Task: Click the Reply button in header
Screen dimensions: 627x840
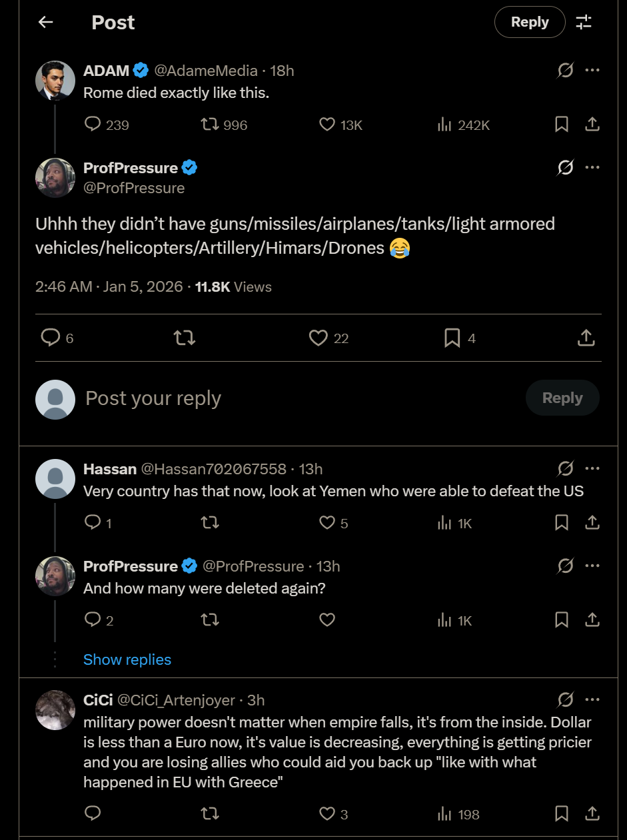Action: click(x=529, y=22)
